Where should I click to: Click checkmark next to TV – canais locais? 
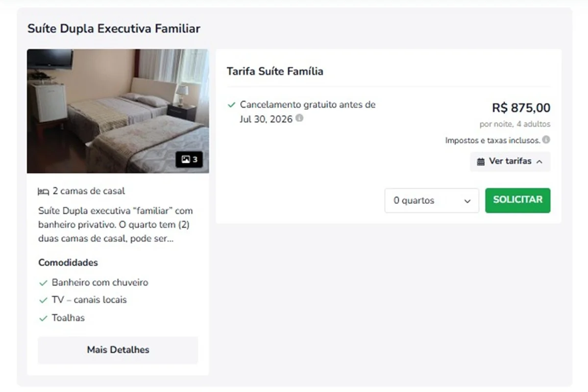[43, 300]
